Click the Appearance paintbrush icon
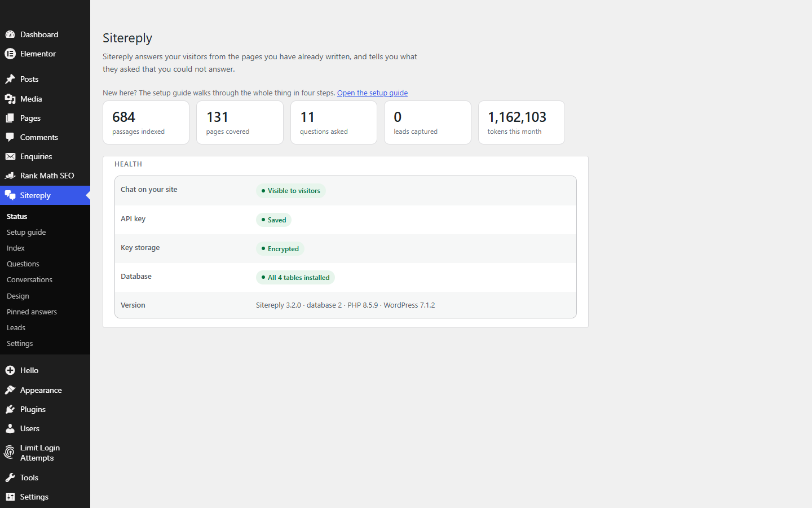Image resolution: width=812 pixels, height=508 pixels. point(10,390)
